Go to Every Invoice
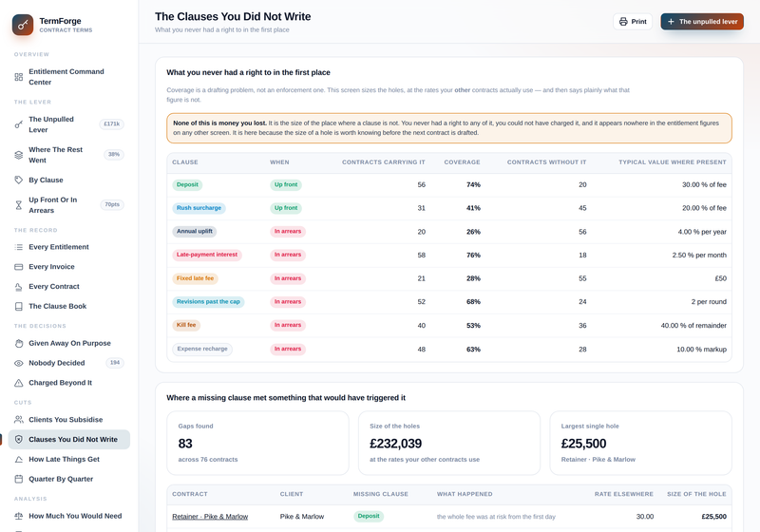This screenshot has width=760, height=532. pos(68,267)
